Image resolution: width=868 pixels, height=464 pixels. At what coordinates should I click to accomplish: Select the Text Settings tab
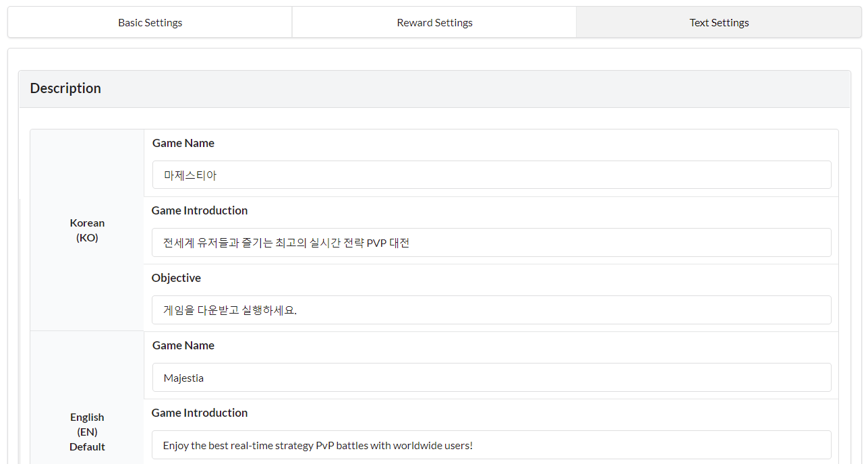(x=719, y=22)
